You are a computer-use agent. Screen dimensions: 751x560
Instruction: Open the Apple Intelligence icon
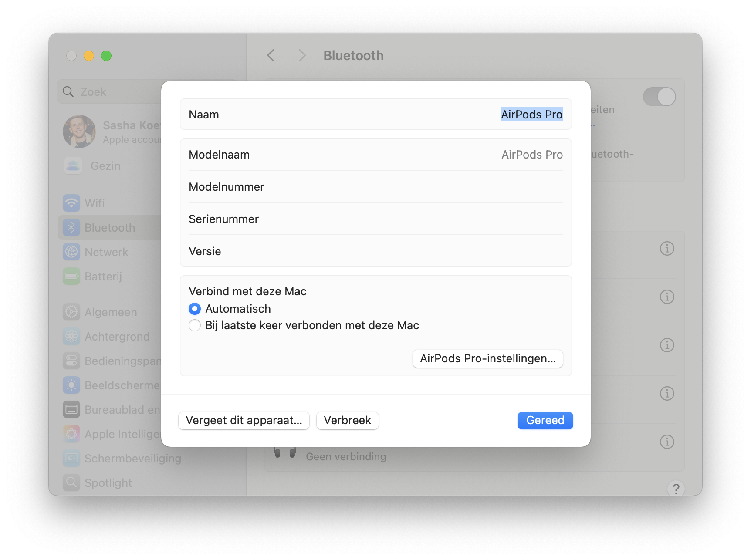point(71,434)
